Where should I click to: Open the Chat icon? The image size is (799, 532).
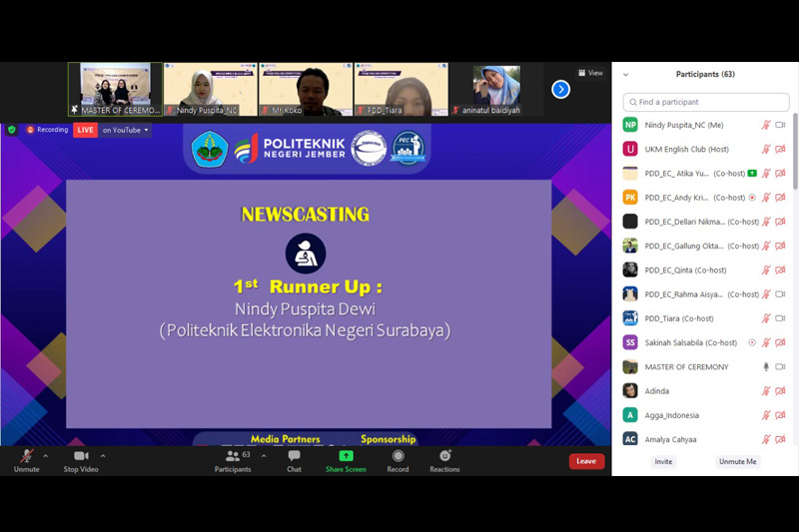point(294,455)
